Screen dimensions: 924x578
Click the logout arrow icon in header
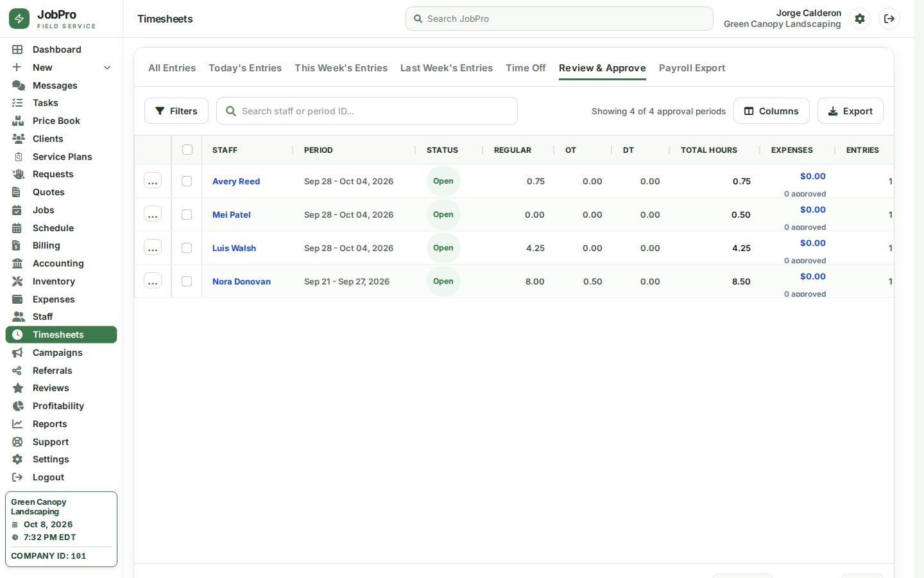[x=889, y=19]
